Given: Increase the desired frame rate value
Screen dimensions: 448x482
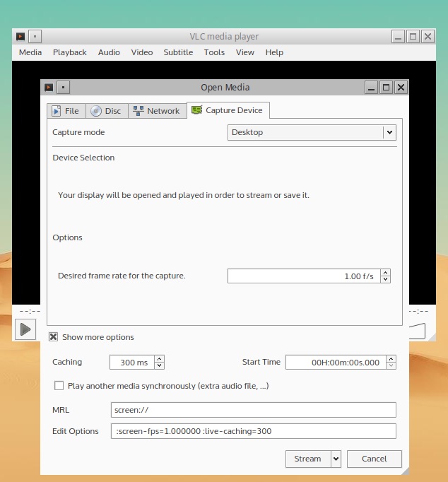Looking at the screenshot, I should [x=385, y=272].
